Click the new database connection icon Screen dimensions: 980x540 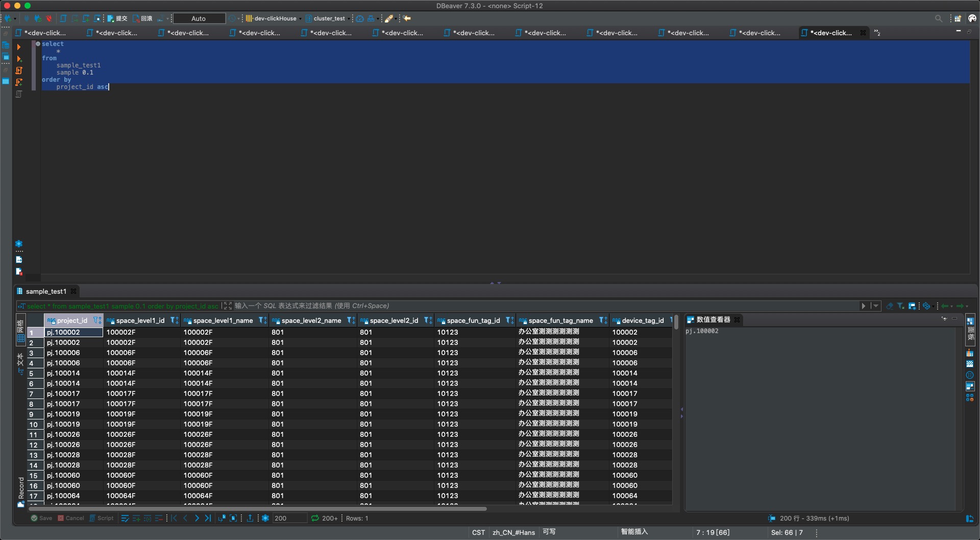pyautogui.click(x=8, y=18)
